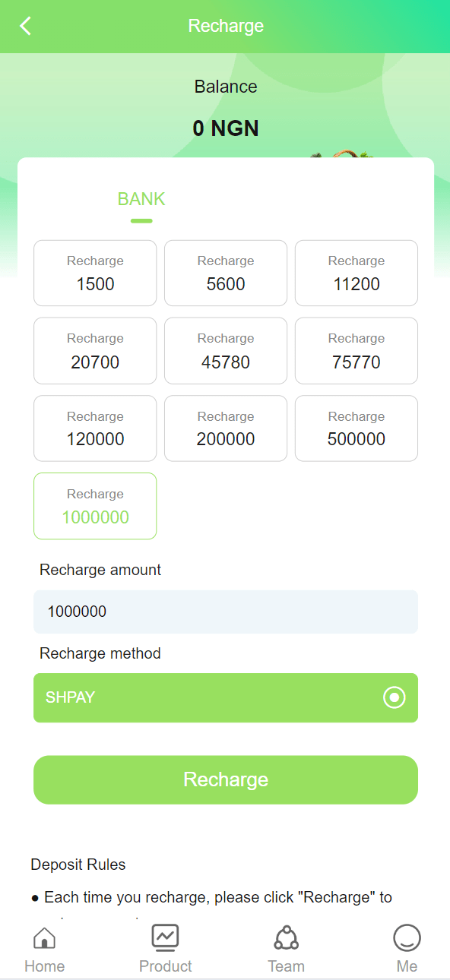This screenshot has height=980, width=450.
Task: Select the highlighted 1000000 recharge tile
Action: click(x=95, y=506)
